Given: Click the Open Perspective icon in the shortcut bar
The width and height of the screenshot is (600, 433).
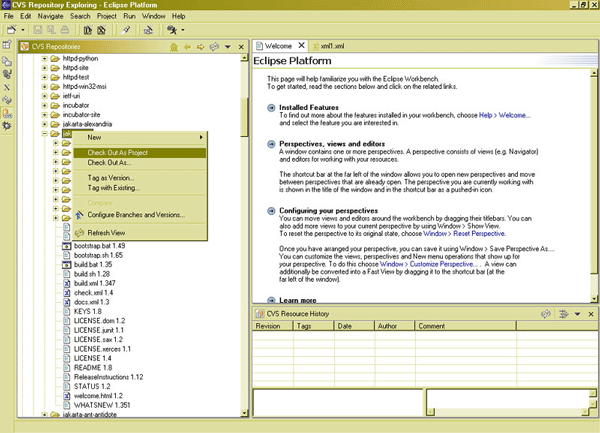Looking at the screenshot, I should [7, 45].
